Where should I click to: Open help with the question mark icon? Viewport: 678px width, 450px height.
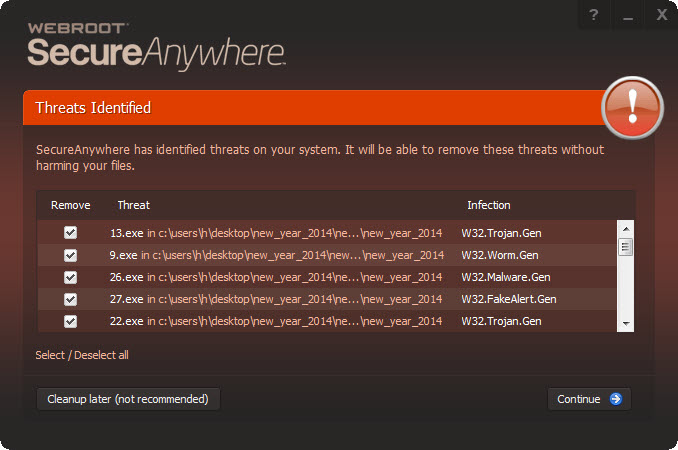[x=594, y=15]
